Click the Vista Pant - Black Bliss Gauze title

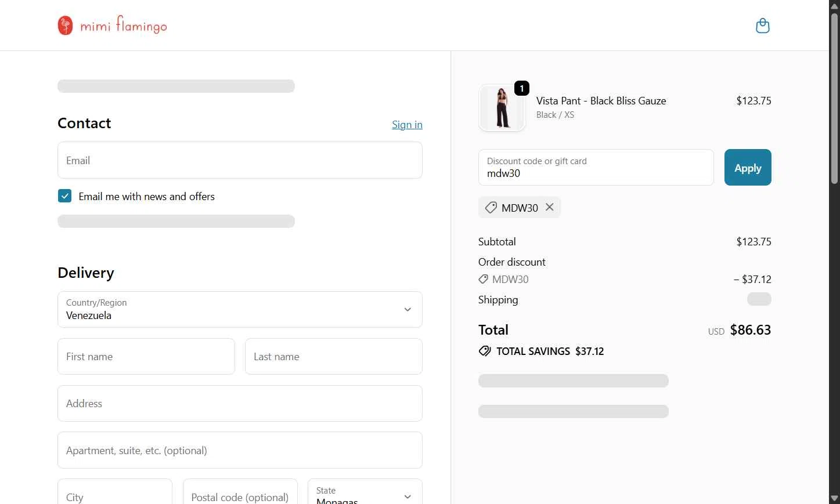point(601,101)
